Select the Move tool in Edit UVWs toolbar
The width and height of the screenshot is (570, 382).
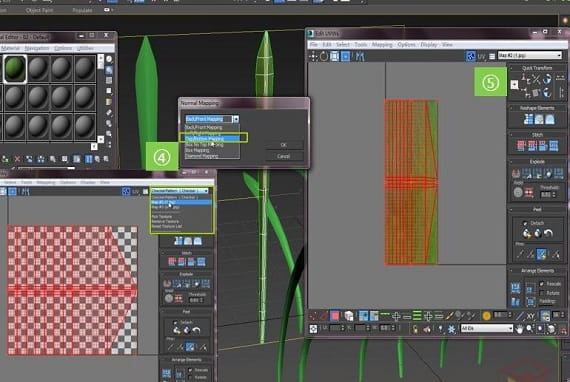(x=313, y=56)
